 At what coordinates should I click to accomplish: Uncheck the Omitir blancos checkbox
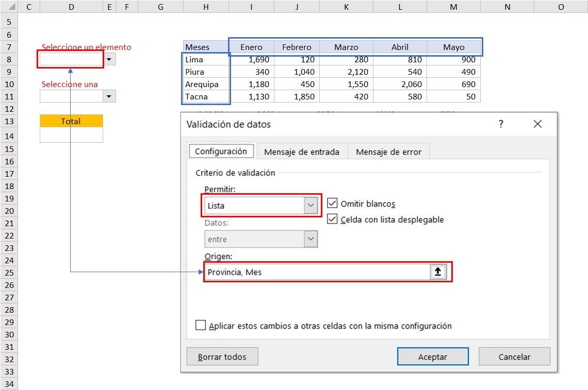pos(333,203)
